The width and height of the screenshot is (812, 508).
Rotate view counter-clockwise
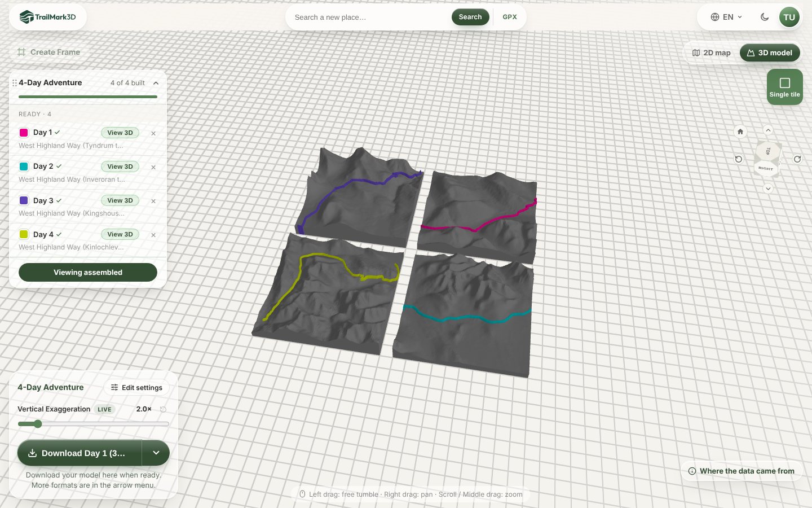tap(739, 159)
